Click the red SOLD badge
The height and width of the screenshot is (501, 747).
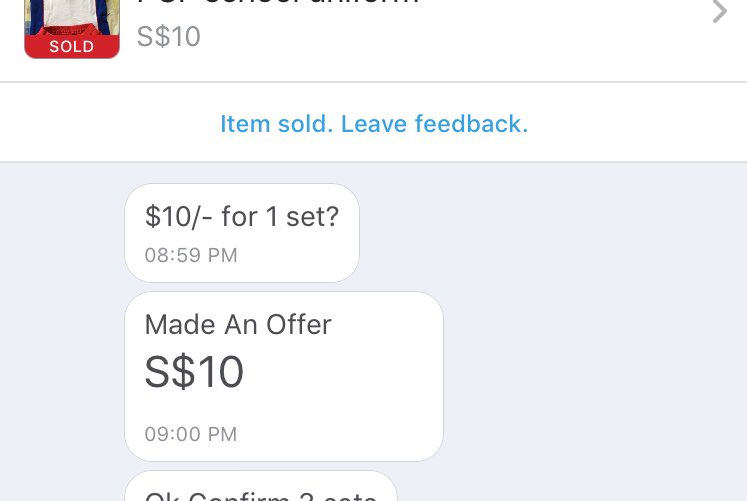coord(72,46)
